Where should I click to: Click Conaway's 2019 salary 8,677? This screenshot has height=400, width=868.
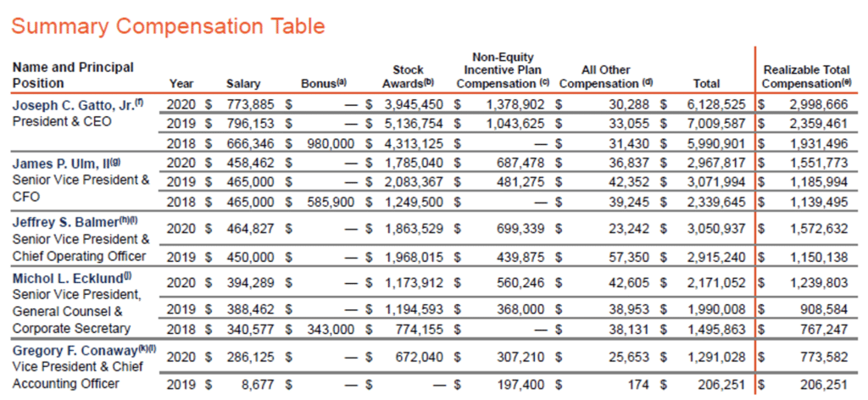[x=258, y=385]
